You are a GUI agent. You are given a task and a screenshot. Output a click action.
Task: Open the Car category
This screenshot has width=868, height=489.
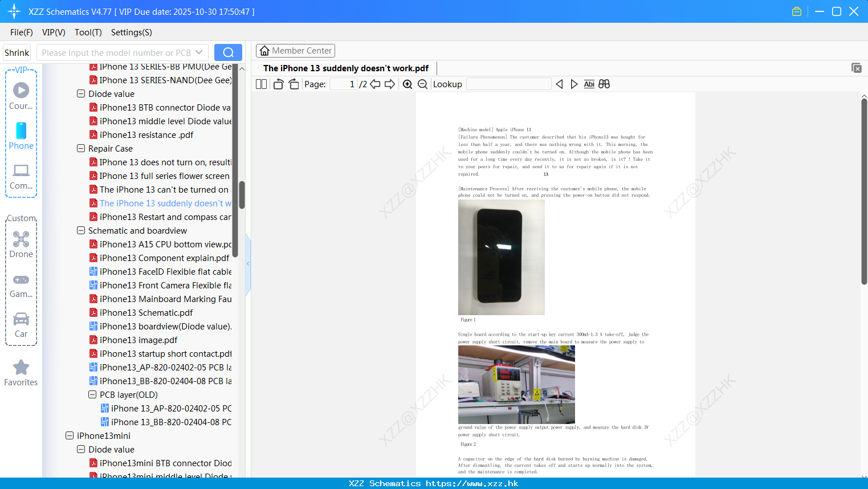(21, 325)
